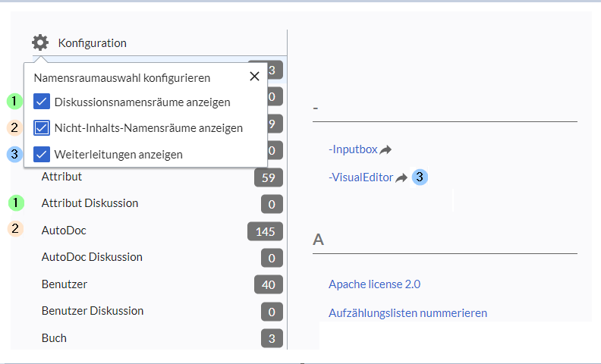The width and height of the screenshot is (601, 364).
Task: Open Aufzählungslisten nummerieren link
Action: (x=407, y=312)
